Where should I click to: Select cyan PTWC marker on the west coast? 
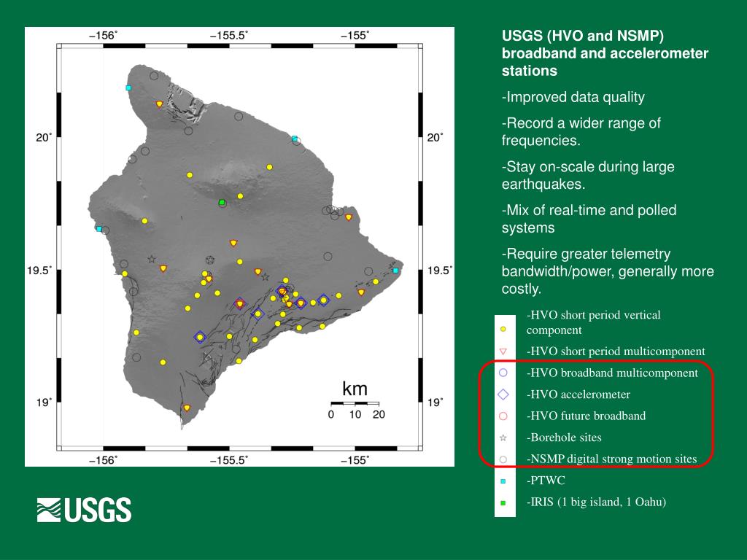[99, 229]
